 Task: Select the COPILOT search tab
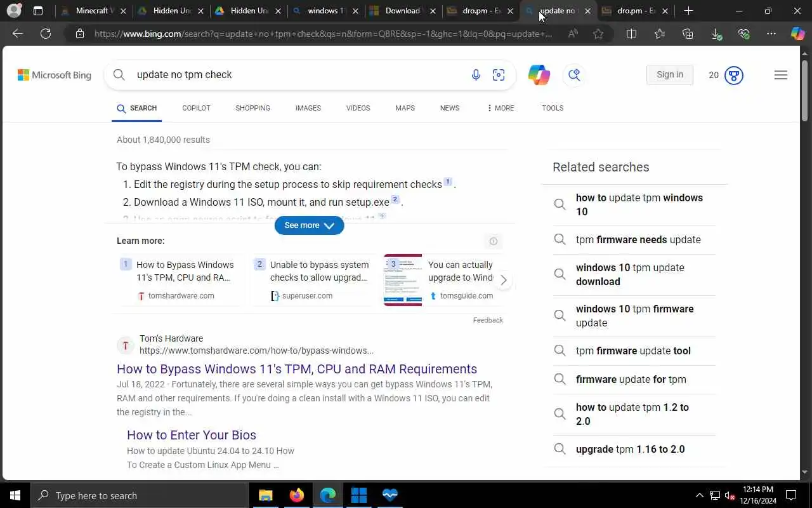tap(196, 108)
